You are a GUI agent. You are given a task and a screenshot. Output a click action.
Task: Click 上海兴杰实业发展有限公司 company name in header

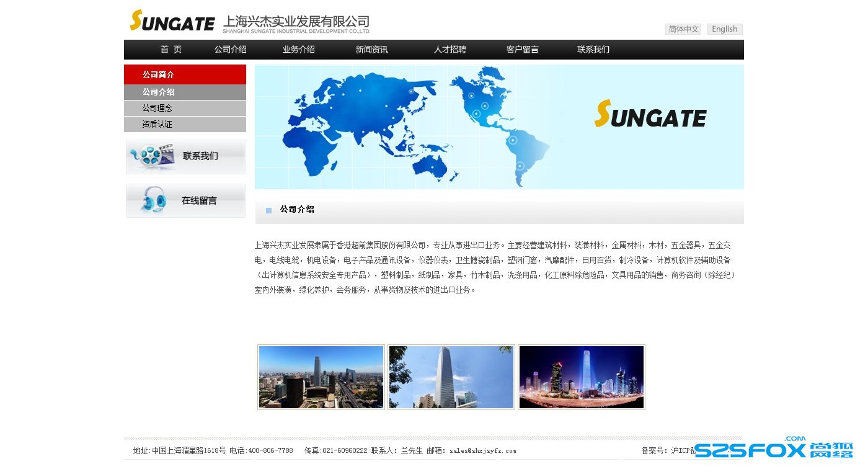coord(296,22)
